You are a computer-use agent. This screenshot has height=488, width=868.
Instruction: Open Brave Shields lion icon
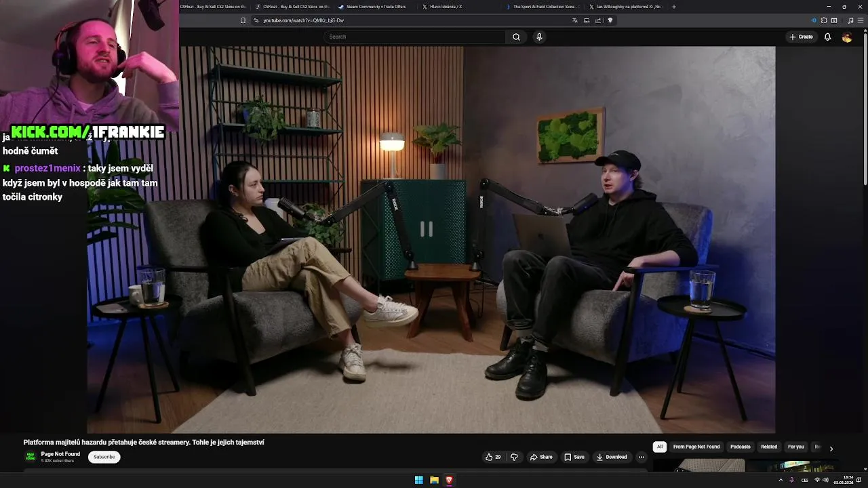click(x=610, y=20)
